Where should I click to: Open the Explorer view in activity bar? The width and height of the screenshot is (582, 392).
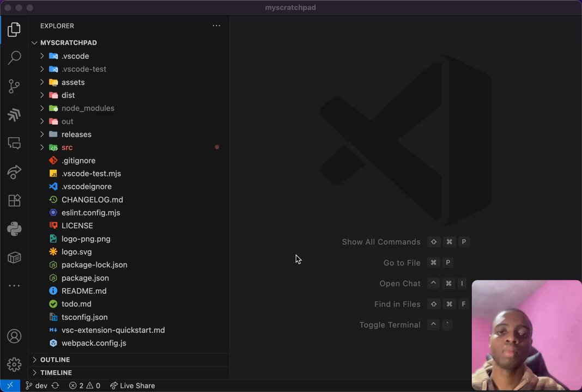[x=14, y=29]
